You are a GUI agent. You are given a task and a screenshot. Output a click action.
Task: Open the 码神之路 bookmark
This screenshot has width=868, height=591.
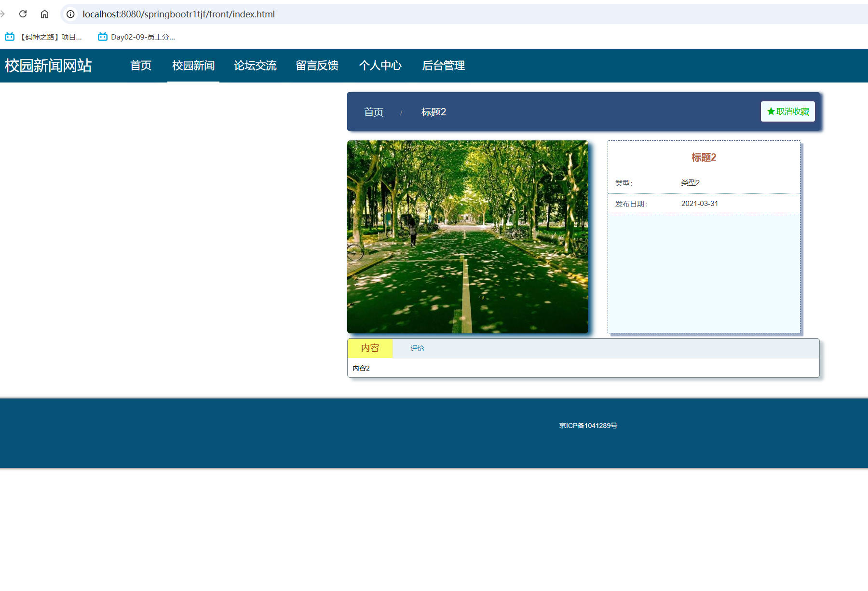tap(43, 37)
